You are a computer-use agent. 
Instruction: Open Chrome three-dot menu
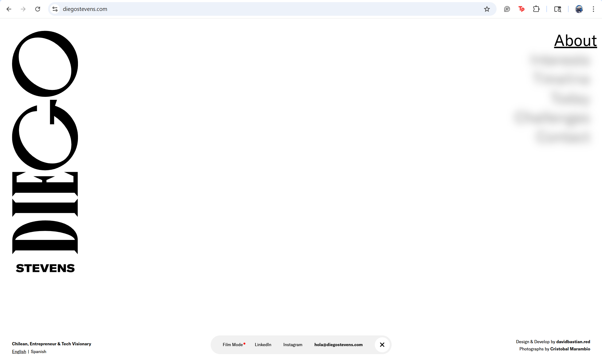593,9
